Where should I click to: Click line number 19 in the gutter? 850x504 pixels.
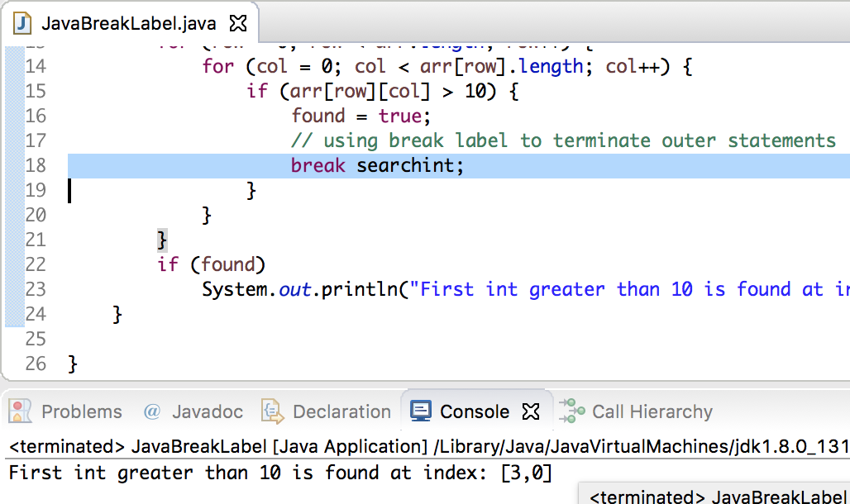tap(36, 190)
